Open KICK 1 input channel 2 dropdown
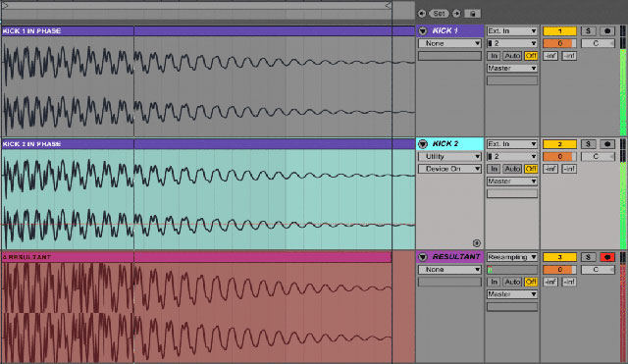Image resolution: width=628 pixels, height=364 pixels. coord(512,43)
